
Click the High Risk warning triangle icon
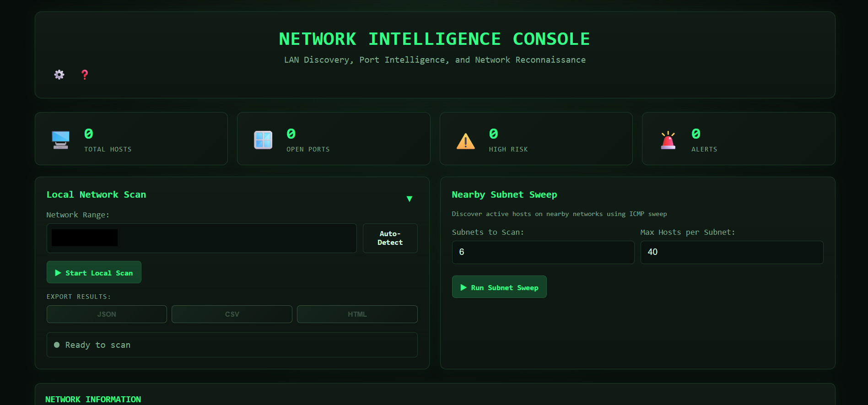coord(466,141)
